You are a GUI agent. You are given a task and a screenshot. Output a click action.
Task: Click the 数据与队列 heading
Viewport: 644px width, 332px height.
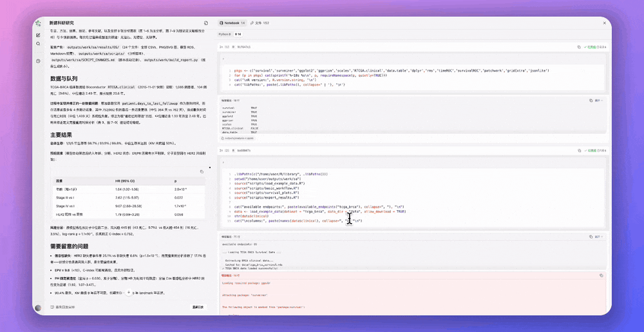[x=64, y=79]
